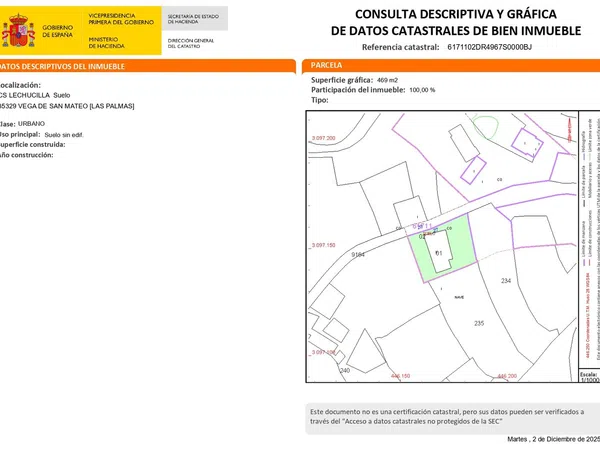Click the GOBIERNO DE ESPAÑA text

pos(57,31)
